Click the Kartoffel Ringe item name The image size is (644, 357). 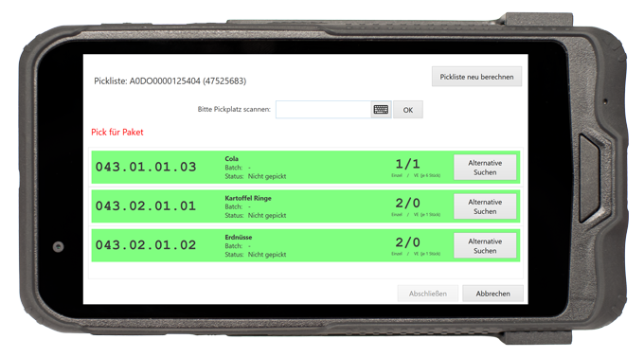[248, 198]
